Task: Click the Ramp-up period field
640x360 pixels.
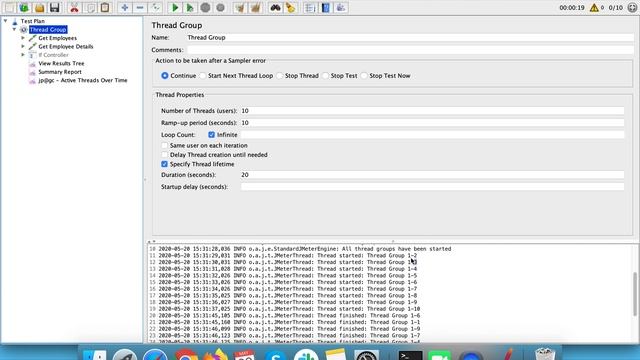Action: [x=432, y=122]
